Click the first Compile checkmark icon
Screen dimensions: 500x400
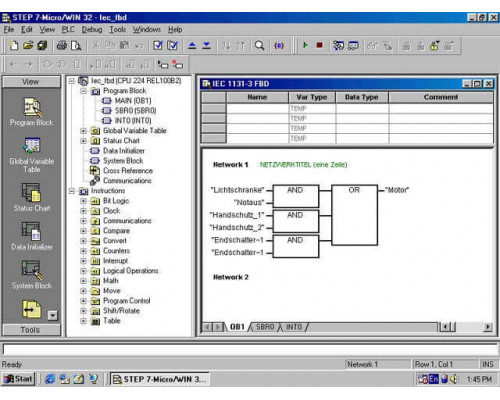click(158, 45)
